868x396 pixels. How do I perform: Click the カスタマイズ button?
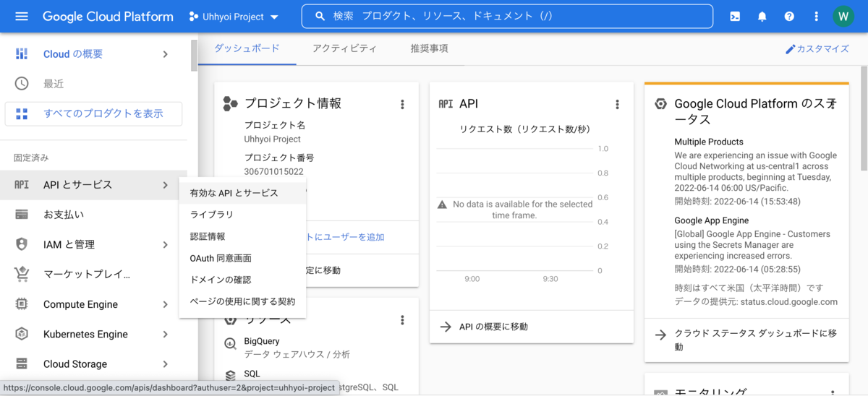(x=817, y=49)
